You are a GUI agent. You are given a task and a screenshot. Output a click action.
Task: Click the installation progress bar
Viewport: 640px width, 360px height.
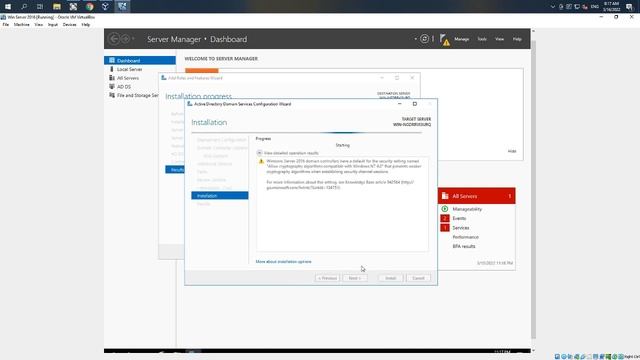click(x=307, y=133)
